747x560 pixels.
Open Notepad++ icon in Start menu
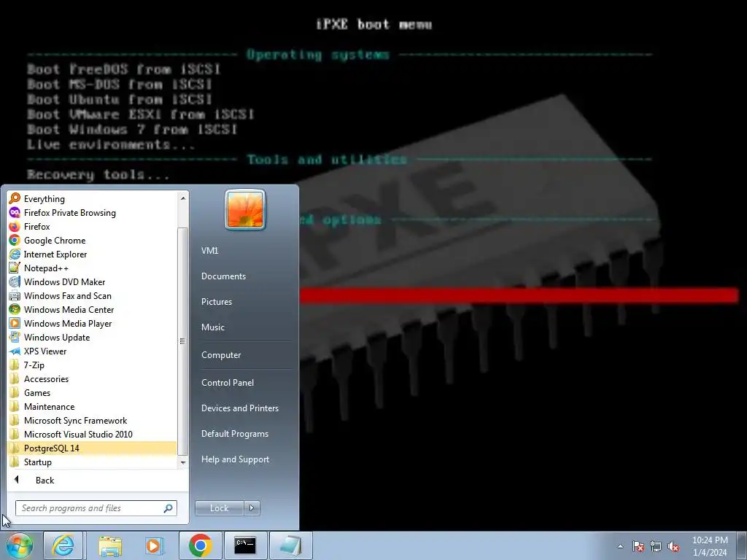tap(15, 268)
